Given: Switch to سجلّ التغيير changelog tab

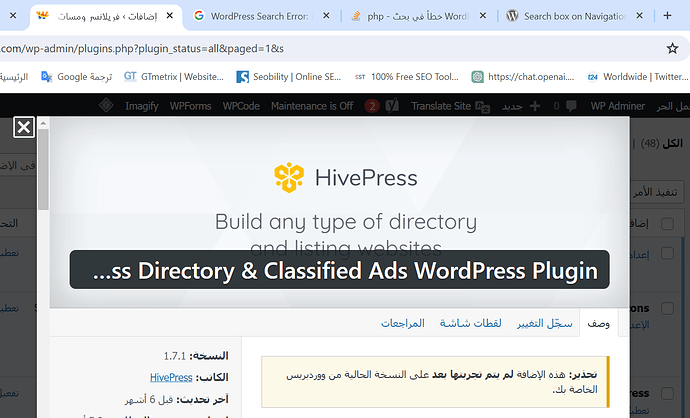Looking at the screenshot, I should tap(544, 323).
